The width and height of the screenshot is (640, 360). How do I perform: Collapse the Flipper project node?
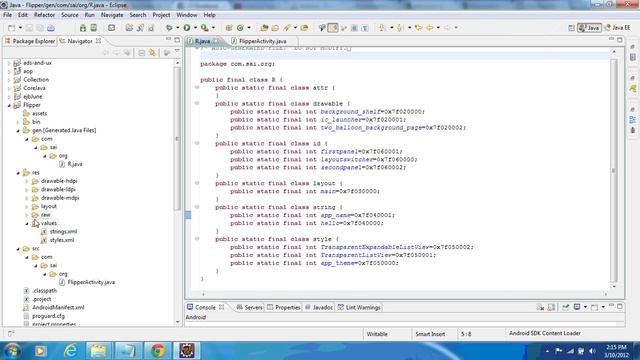pyautogui.click(x=9, y=105)
